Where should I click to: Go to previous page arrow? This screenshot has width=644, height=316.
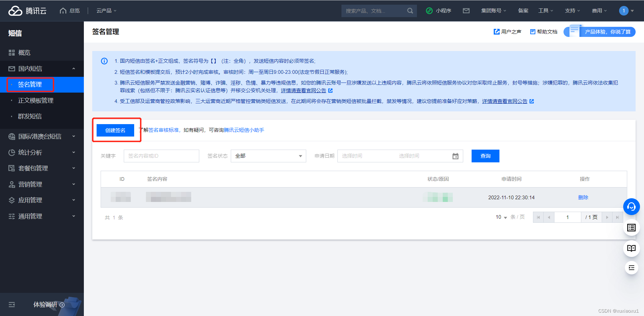pos(549,217)
